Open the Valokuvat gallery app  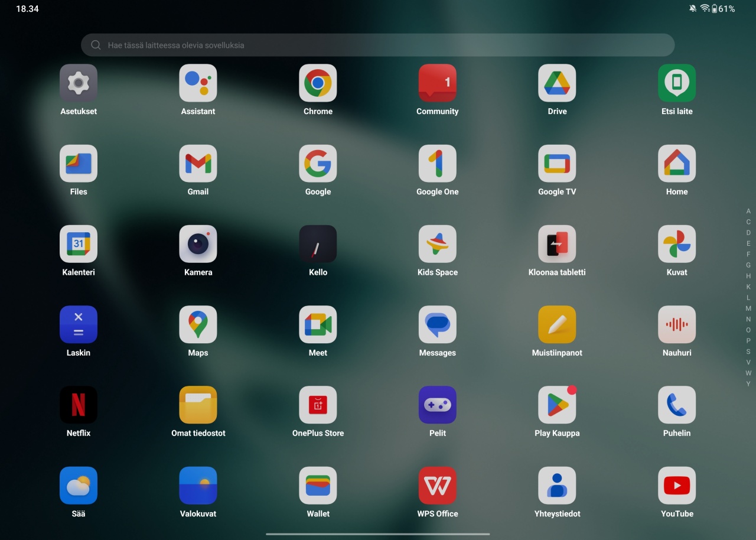pos(198,486)
